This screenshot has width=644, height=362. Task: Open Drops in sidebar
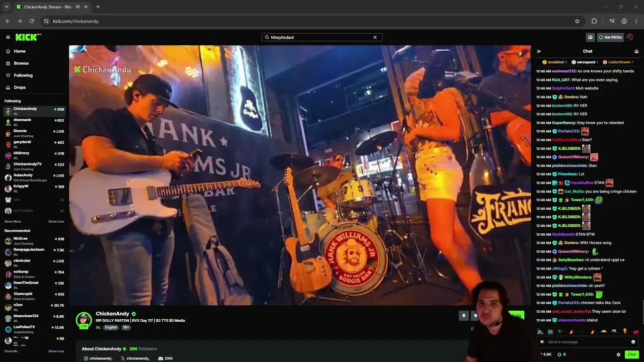(20, 87)
